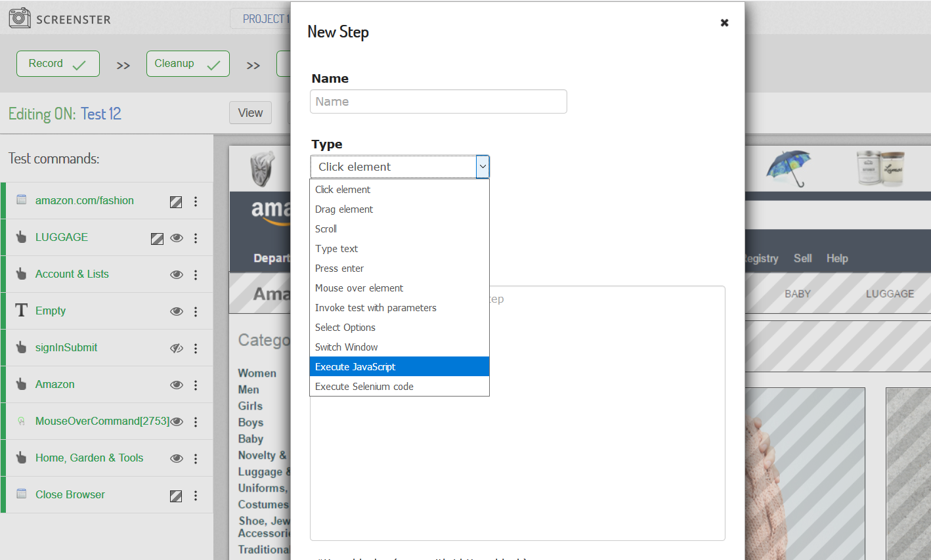Open three-dot menu for Amazon step
931x560 pixels.
196,385
